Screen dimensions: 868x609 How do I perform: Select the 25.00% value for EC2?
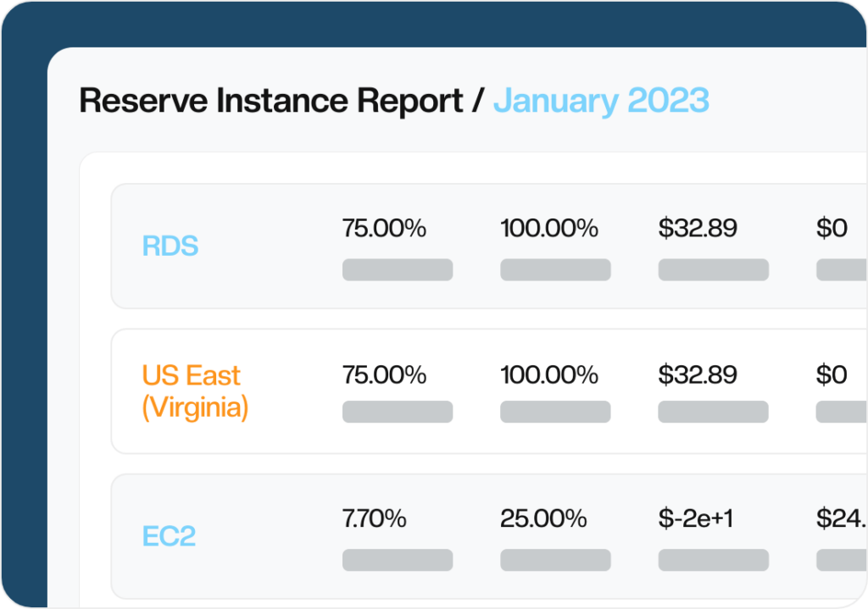[x=546, y=518]
